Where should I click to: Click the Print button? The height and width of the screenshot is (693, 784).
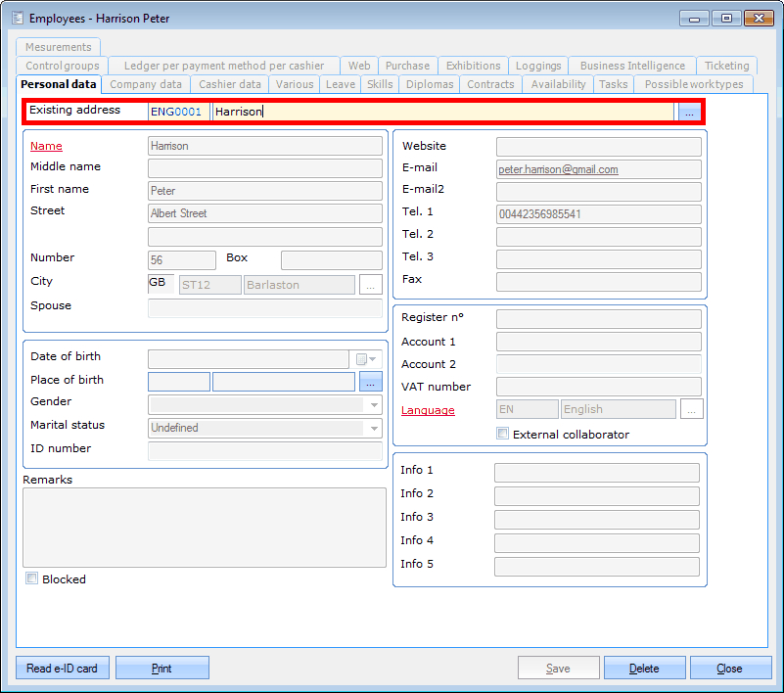coord(161,668)
